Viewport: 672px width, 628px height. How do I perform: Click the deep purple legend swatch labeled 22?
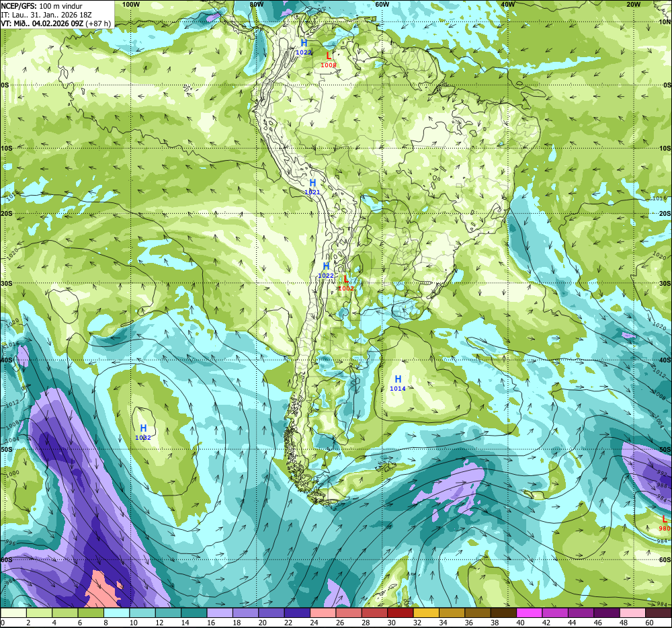tap(297, 613)
